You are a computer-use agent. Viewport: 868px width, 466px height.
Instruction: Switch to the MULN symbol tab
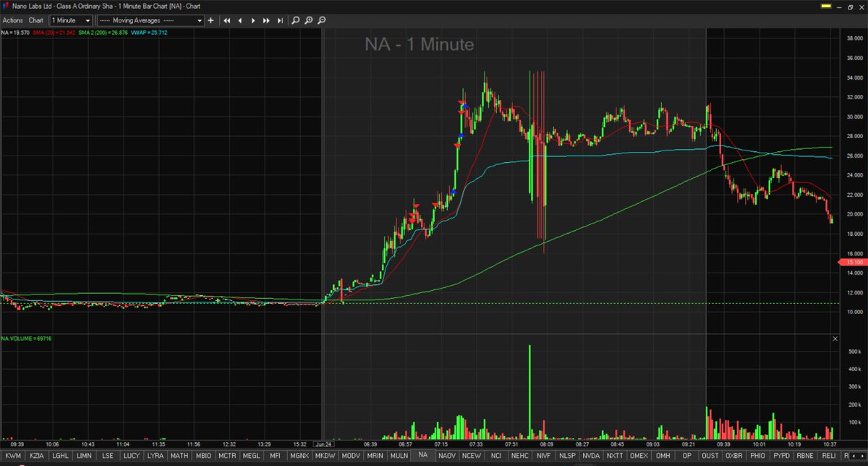click(399, 456)
